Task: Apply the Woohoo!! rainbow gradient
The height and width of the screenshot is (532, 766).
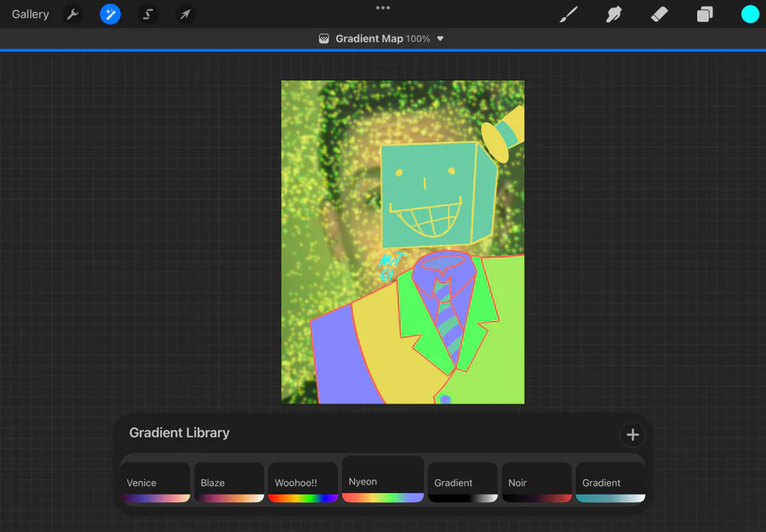Action: click(x=303, y=482)
